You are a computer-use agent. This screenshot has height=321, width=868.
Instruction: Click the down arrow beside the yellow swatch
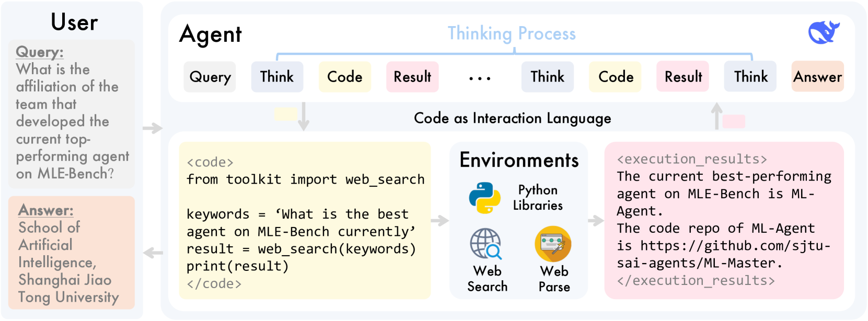coord(304,116)
